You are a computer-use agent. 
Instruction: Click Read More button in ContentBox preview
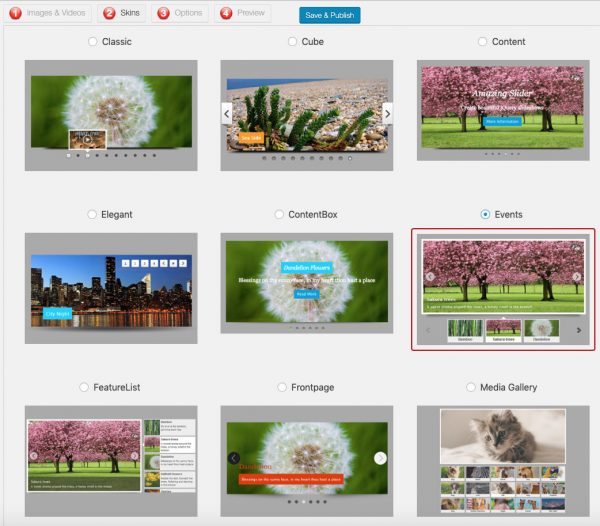pos(306,294)
